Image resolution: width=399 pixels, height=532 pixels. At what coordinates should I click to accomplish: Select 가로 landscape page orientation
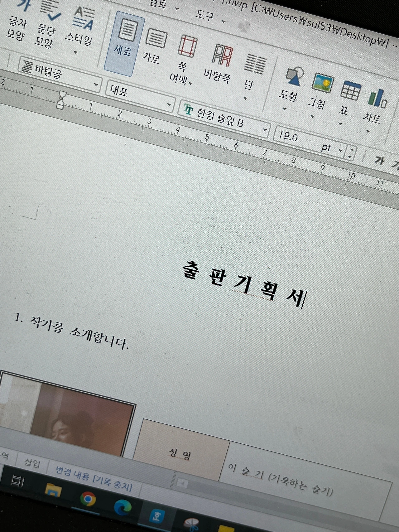[x=153, y=46]
